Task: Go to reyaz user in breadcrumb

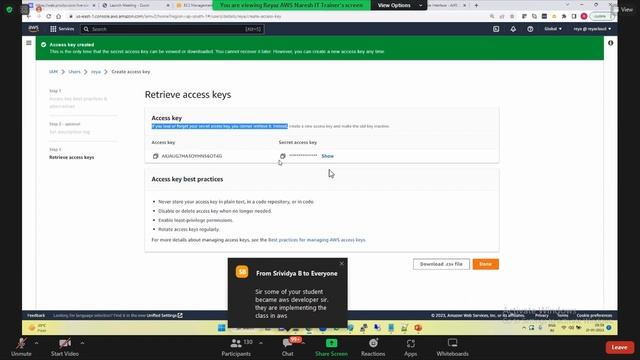Action: pyautogui.click(x=96, y=71)
